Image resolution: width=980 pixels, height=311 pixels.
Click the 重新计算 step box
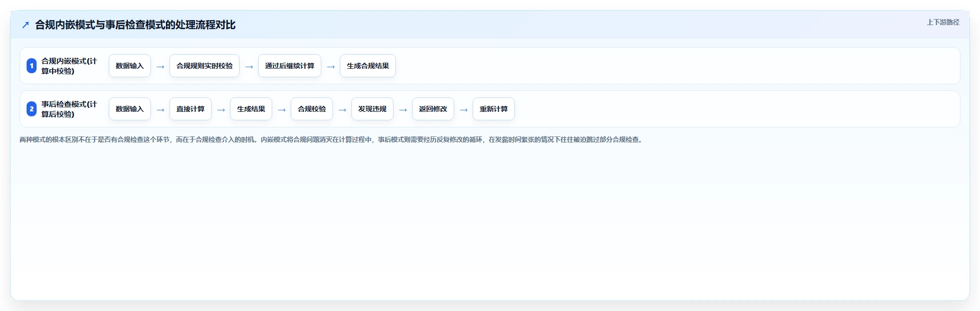[494, 109]
